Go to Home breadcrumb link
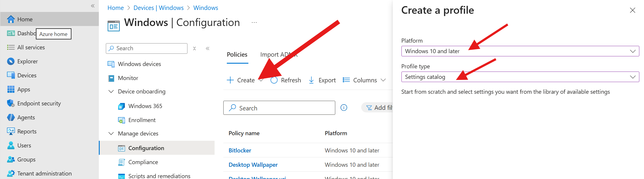The image size is (644, 179). coord(115,8)
